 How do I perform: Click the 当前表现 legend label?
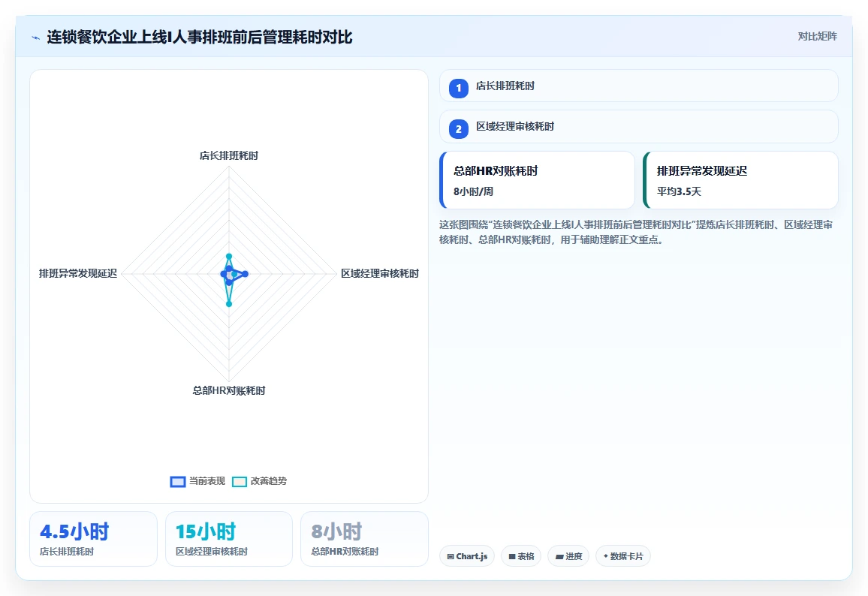[x=207, y=481]
